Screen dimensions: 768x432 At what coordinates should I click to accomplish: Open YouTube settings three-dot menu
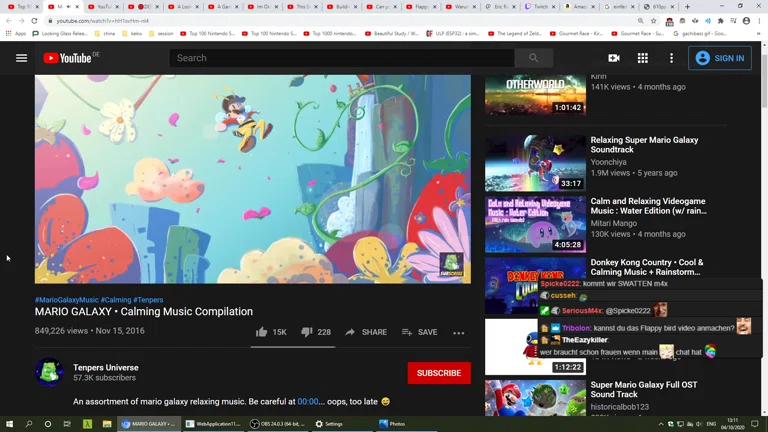click(671, 58)
